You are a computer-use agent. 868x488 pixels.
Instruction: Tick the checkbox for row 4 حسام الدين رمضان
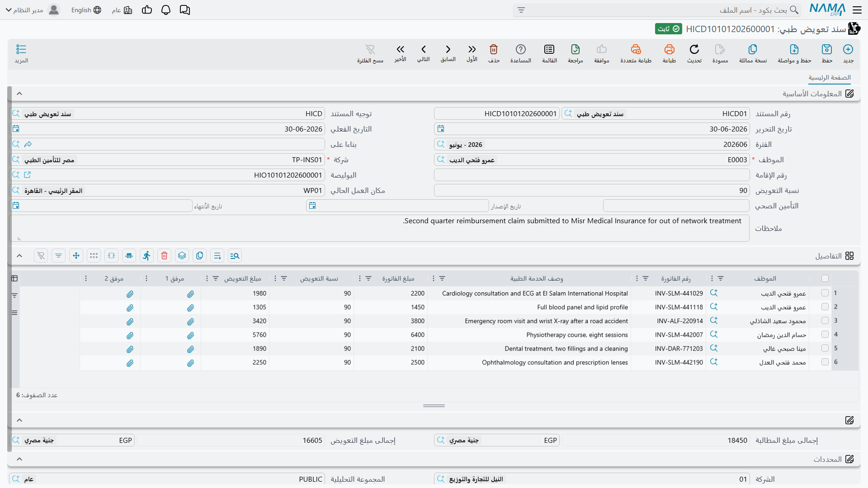tap(825, 335)
